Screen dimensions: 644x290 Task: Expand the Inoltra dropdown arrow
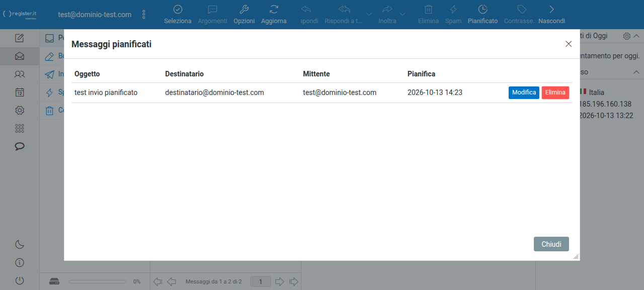click(x=403, y=14)
